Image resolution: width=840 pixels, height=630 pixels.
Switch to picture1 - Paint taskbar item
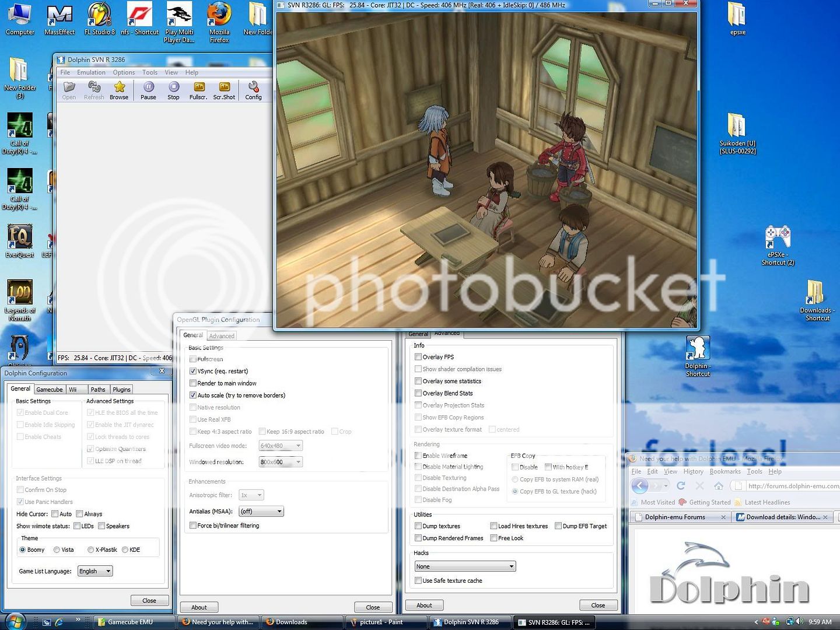click(387, 622)
